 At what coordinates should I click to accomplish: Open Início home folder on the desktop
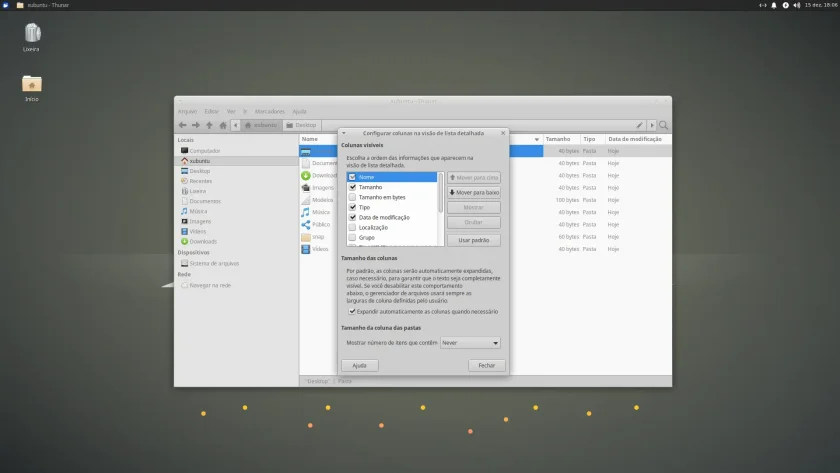[x=32, y=88]
